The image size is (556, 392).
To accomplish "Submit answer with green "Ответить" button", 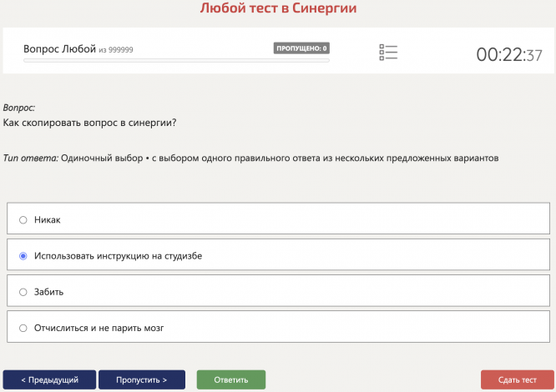I will point(231,380).
